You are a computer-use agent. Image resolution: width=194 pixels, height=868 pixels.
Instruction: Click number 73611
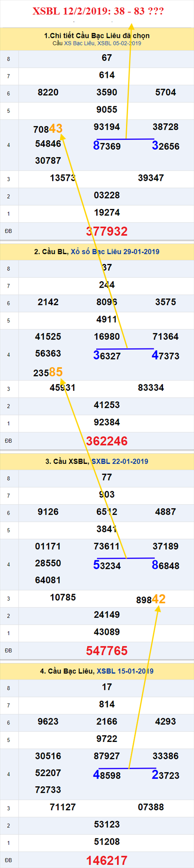107,546
